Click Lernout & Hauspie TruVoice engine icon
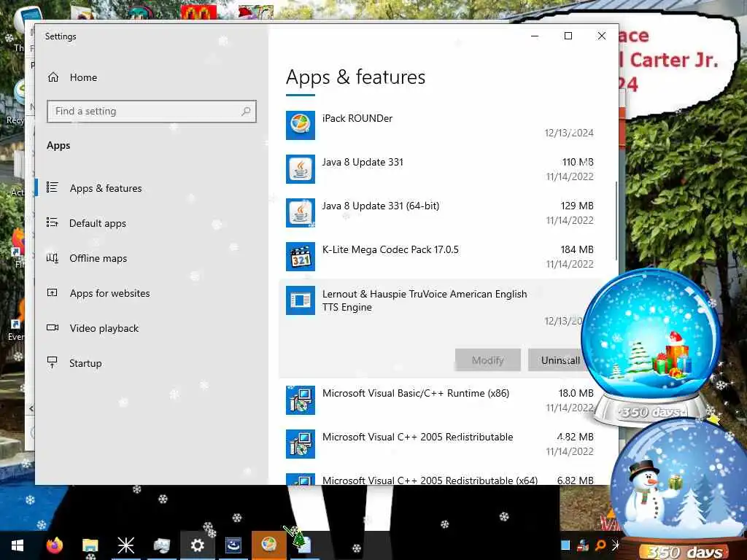Image resolution: width=747 pixels, height=560 pixels. tap(300, 300)
